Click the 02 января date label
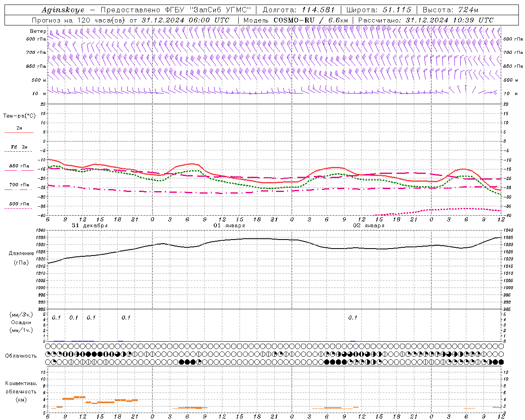525x420 pixels. [369, 226]
